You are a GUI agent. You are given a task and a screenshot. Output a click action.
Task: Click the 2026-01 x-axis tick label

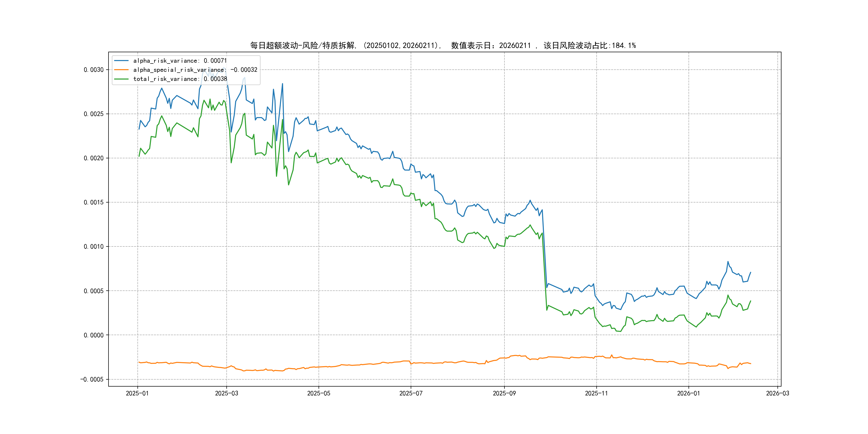689,393
